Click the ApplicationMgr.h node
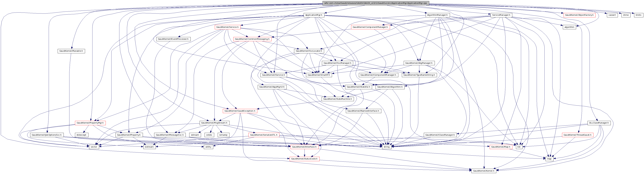644x174 pixels. click(x=314, y=15)
